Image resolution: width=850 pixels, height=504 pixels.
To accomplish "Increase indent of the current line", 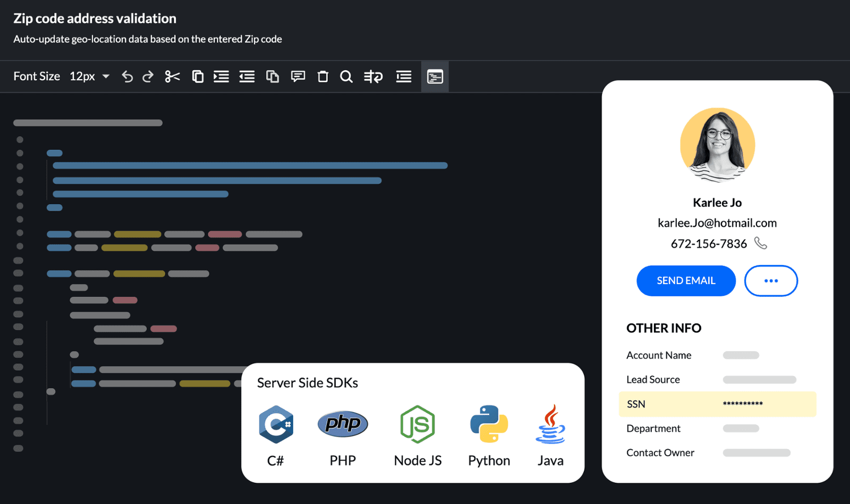I will click(221, 76).
